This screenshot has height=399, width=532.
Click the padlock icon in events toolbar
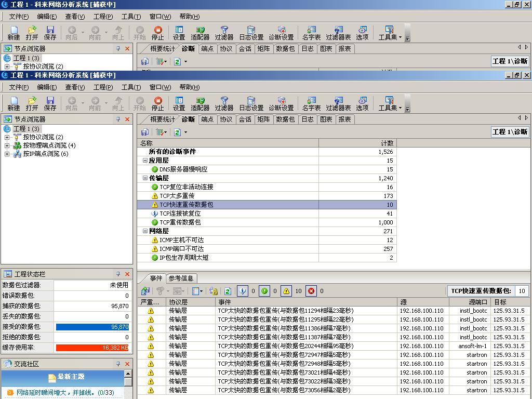[x=213, y=291]
